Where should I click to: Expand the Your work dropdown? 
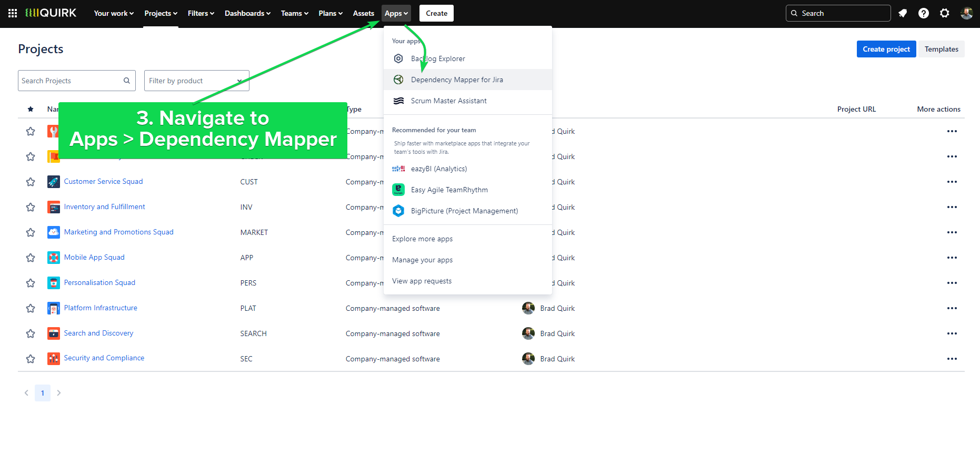[x=114, y=13]
